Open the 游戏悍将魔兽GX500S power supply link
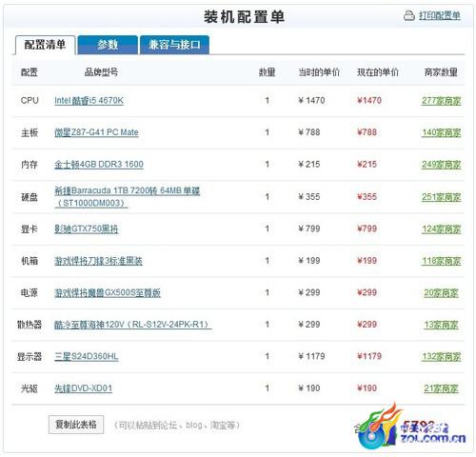476x457 pixels. click(x=108, y=292)
